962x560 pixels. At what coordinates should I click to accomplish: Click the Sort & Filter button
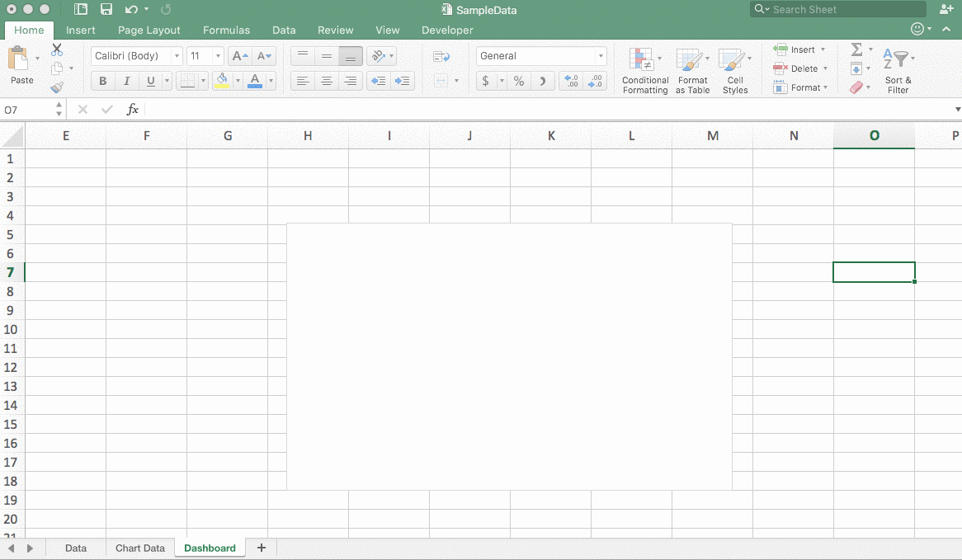(x=898, y=70)
